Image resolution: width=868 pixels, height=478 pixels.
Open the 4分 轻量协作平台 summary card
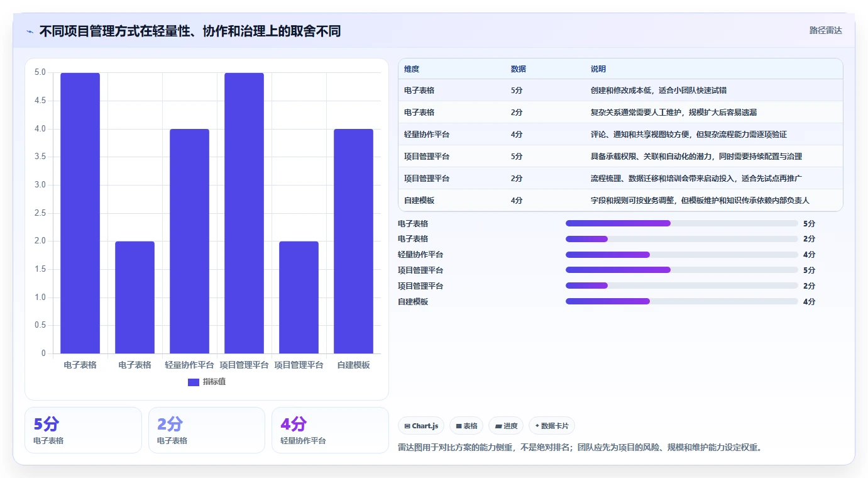pos(330,430)
